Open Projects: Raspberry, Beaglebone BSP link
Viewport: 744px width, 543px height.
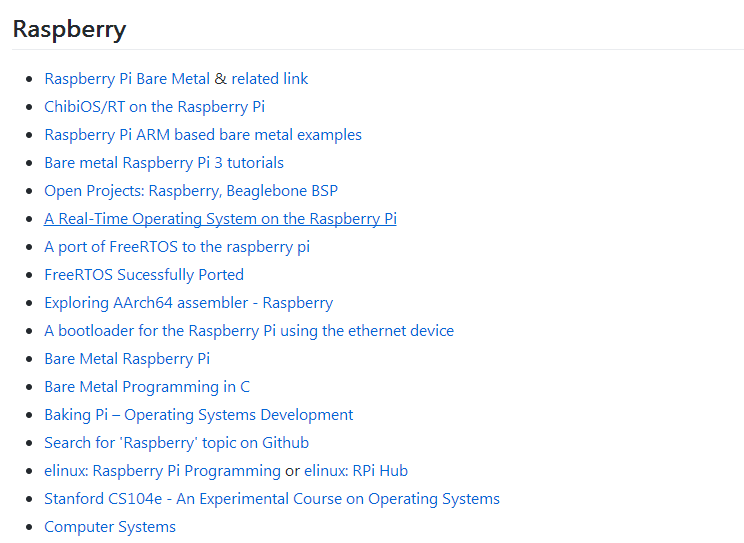point(191,191)
